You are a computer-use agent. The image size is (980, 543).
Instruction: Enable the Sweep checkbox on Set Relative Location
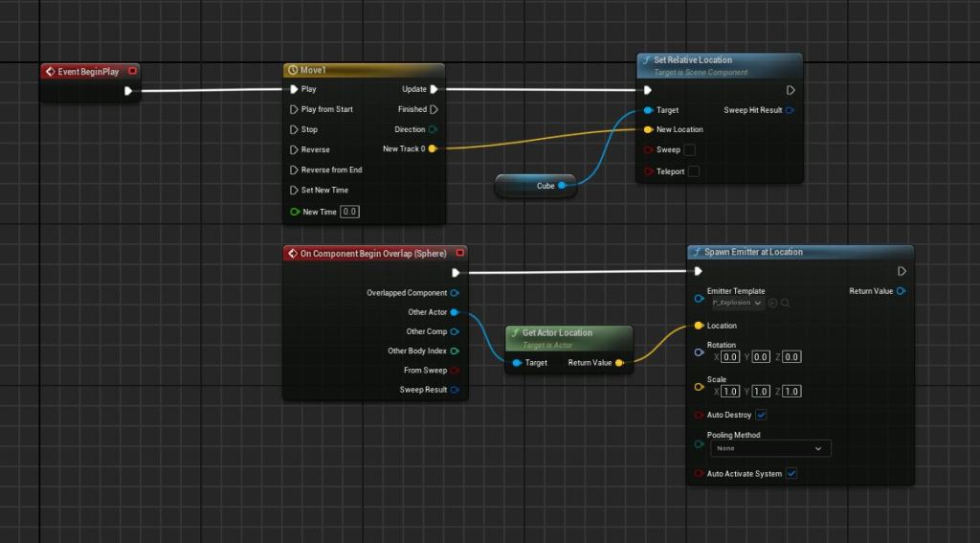[689, 149]
